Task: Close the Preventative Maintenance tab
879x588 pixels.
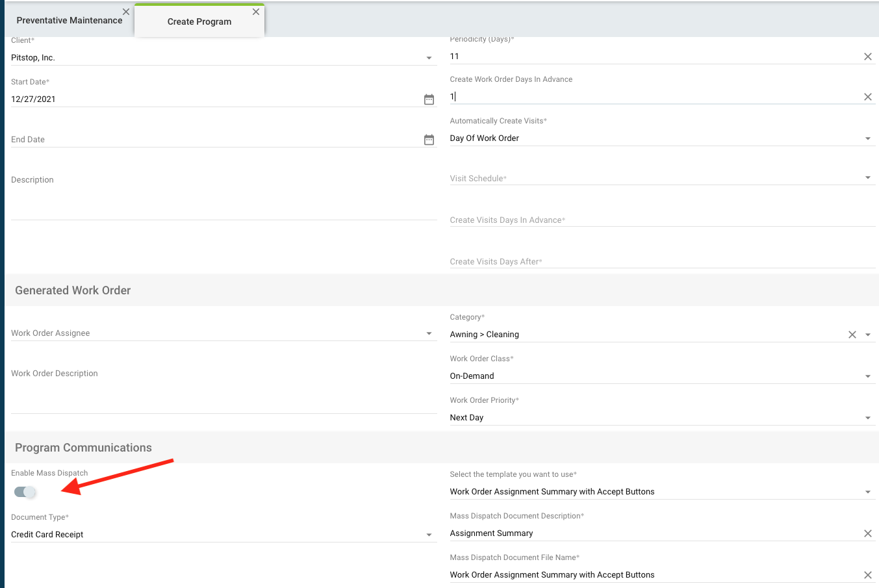Action: (126, 12)
